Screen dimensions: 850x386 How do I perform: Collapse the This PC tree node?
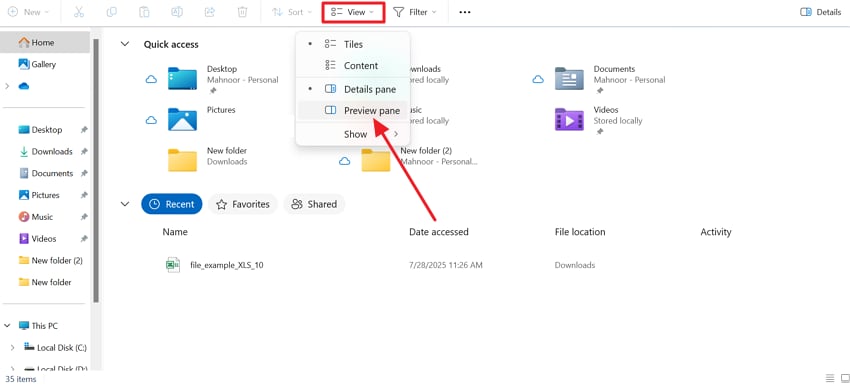[7, 326]
